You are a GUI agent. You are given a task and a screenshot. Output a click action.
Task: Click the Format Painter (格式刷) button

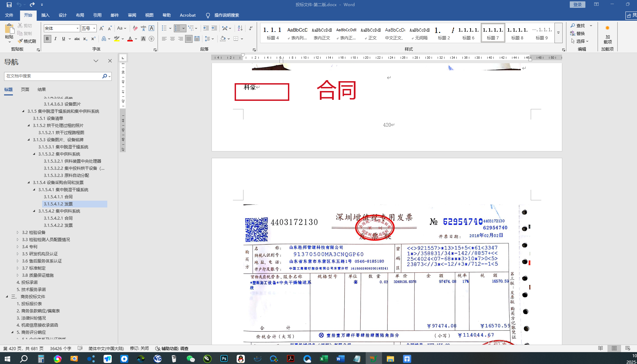27,41
